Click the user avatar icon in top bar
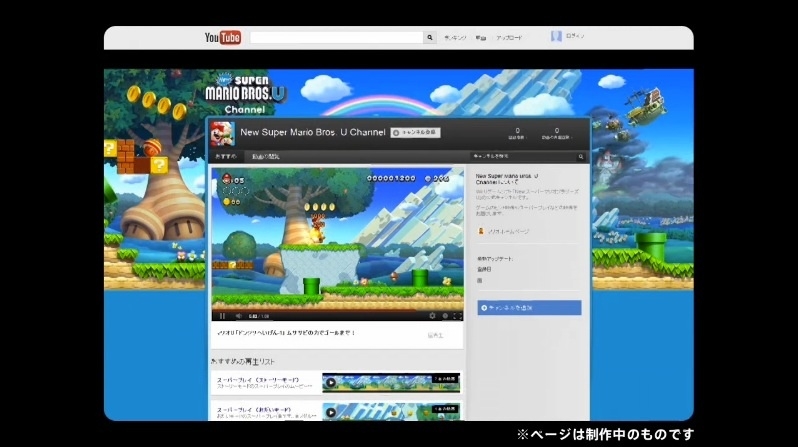Screen dimensions: 798x447 (x=556, y=36)
